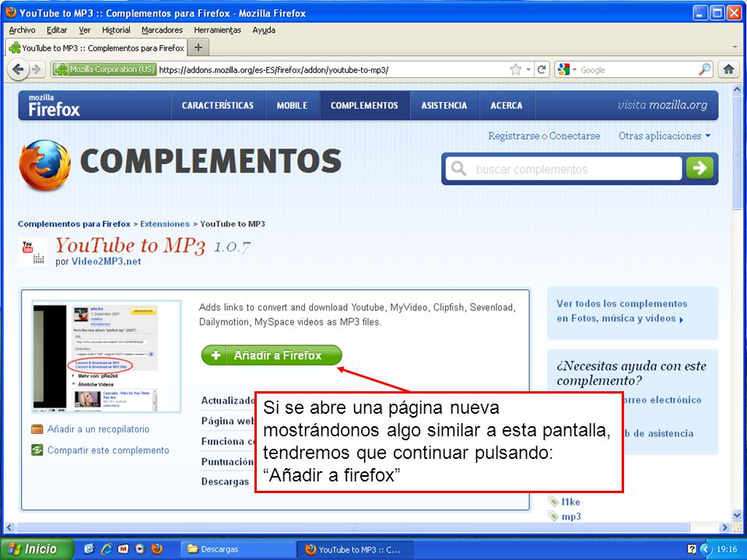Click the forward navigation arrow
The height and width of the screenshot is (560, 747).
(x=37, y=69)
